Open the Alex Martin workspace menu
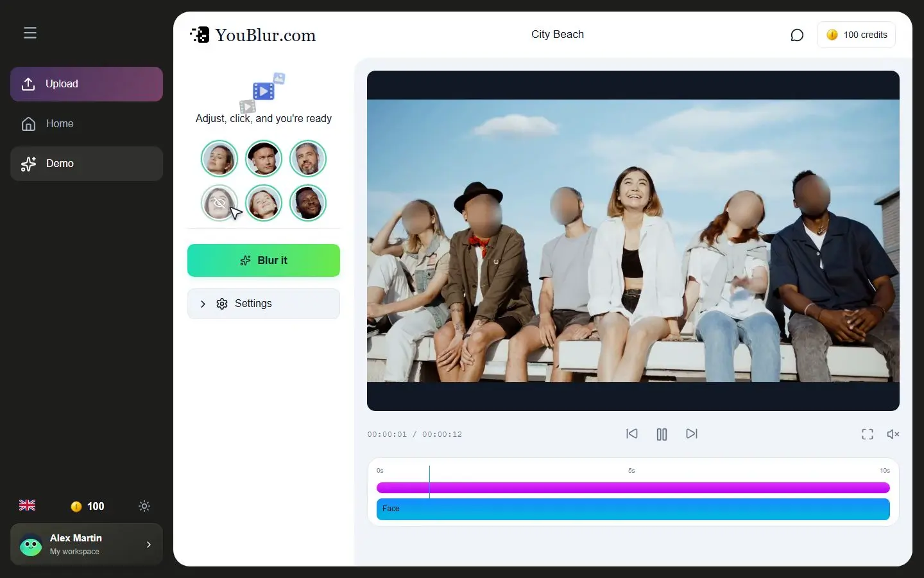This screenshot has height=578, width=924. (87, 545)
